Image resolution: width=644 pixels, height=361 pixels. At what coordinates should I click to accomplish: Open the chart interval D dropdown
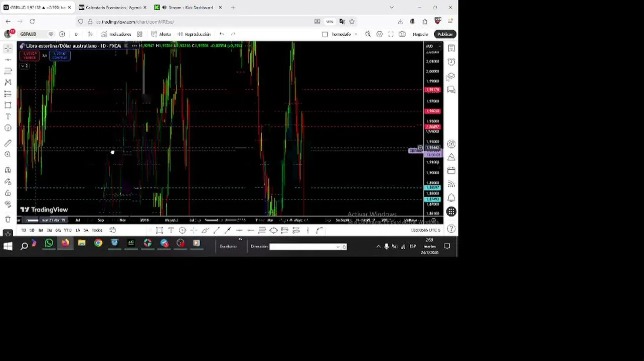[76, 34]
